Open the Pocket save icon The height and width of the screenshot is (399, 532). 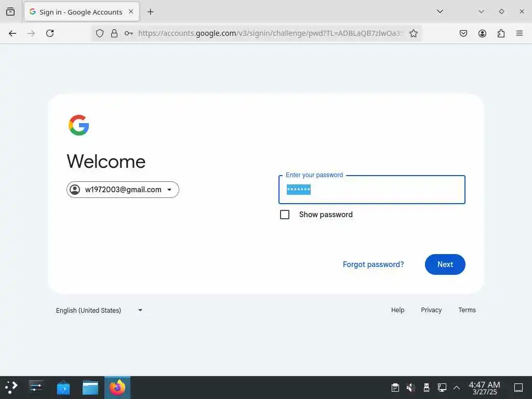pos(463,33)
